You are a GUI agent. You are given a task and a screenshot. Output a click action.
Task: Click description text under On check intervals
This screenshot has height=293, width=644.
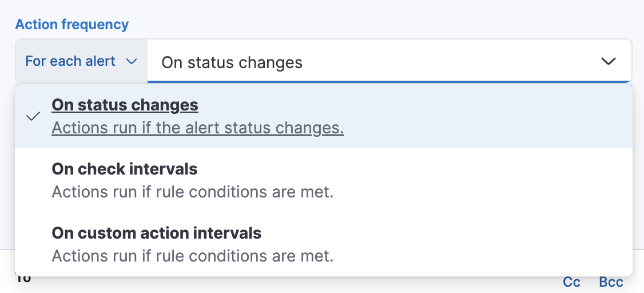(x=192, y=192)
